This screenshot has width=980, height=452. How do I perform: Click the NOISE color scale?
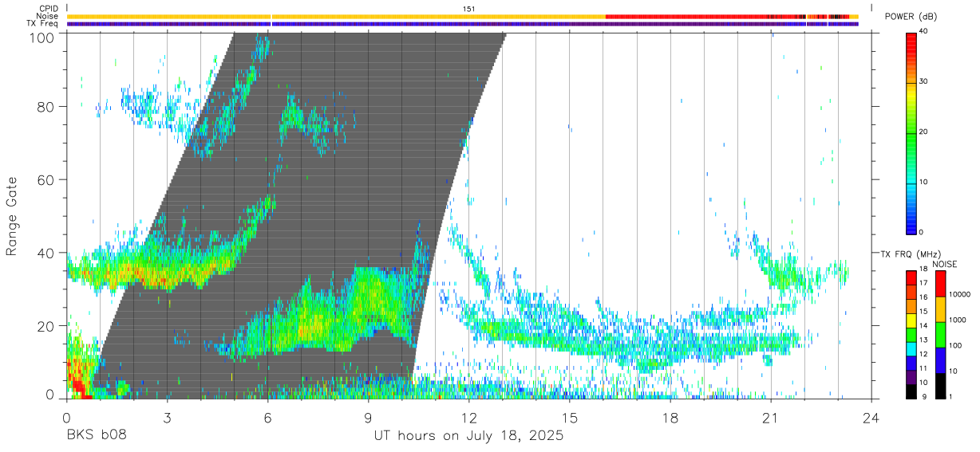click(939, 333)
